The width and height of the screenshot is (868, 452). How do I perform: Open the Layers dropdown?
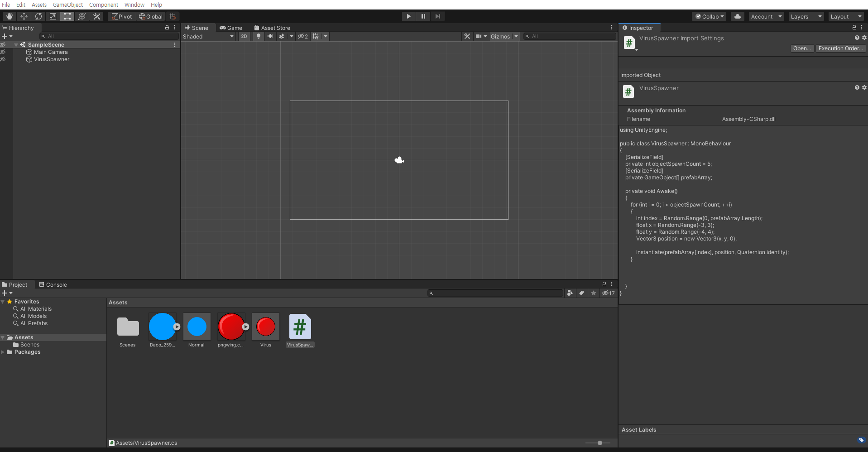(806, 16)
